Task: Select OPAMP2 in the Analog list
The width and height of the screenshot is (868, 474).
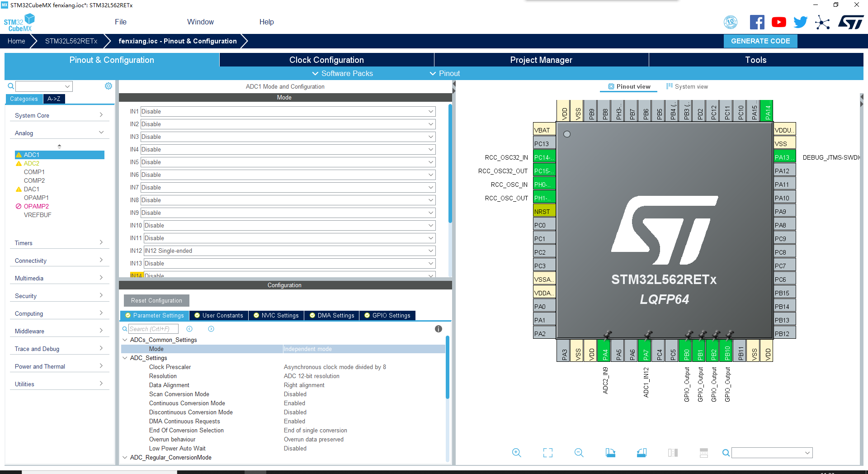Action: [36, 206]
